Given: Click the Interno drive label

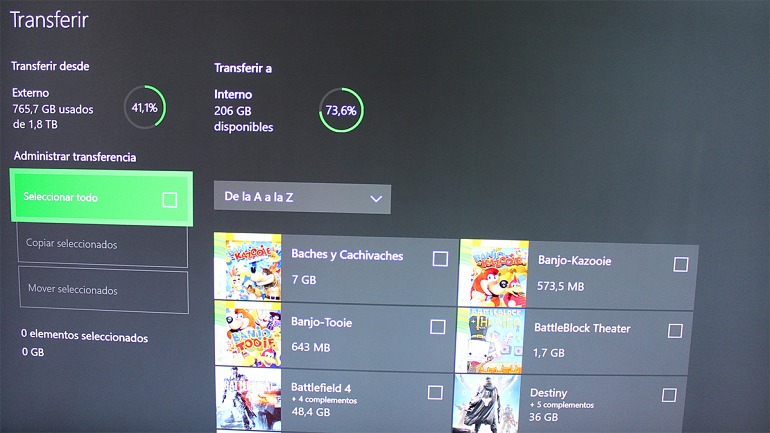Looking at the screenshot, I should [233, 94].
